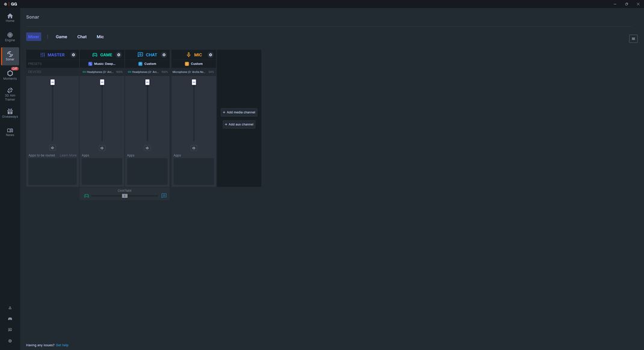Open the Chat preset dropdown showing Custom
The width and height of the screenshot is (644, 350).
pyautogui.click(x=147, y=64)
